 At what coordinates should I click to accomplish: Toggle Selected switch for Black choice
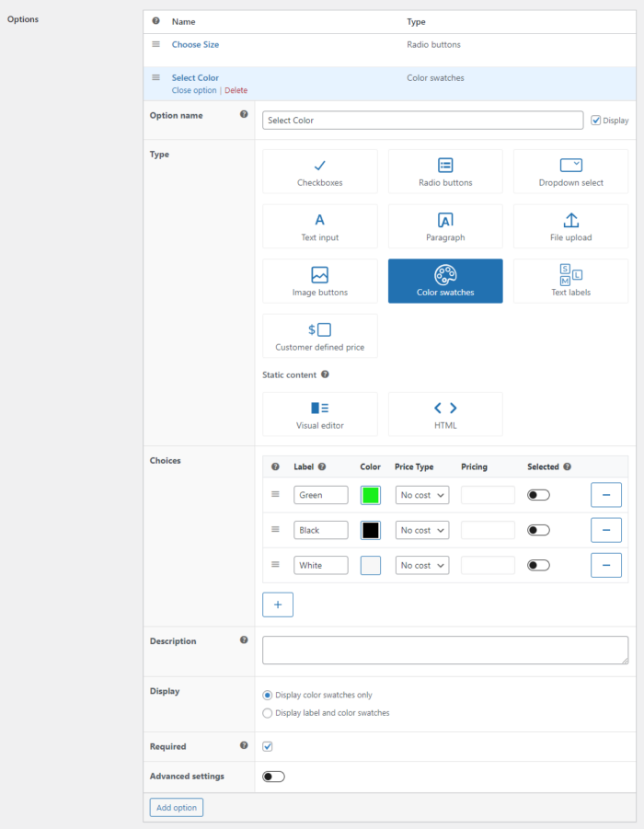coord(538,530)
